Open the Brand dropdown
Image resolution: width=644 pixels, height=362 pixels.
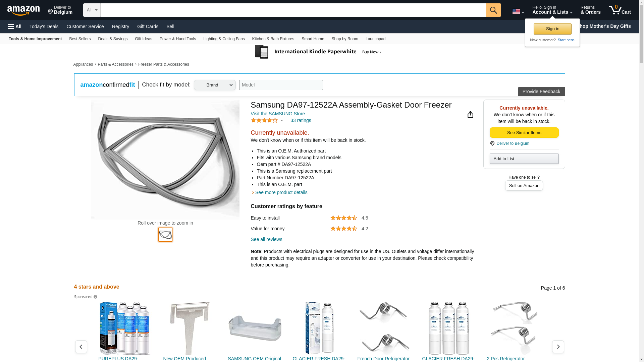coord(215,85)
